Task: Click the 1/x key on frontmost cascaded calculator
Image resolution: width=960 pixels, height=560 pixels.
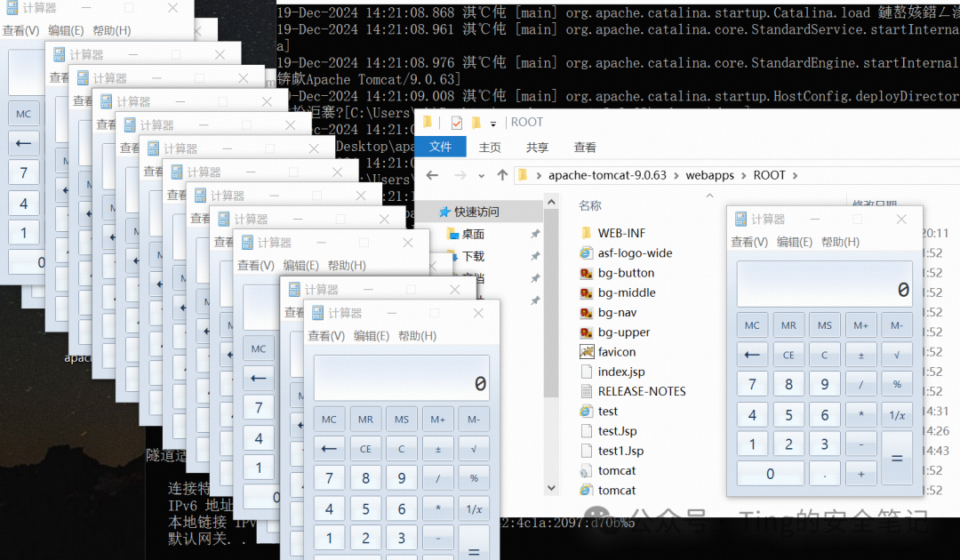Action: [x=474, y=508]
